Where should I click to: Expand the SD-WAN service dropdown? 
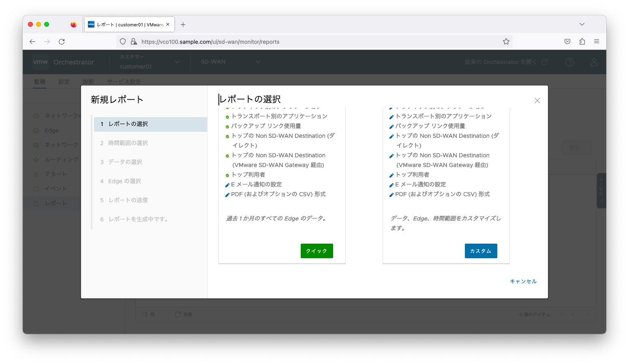click(230, 62)
